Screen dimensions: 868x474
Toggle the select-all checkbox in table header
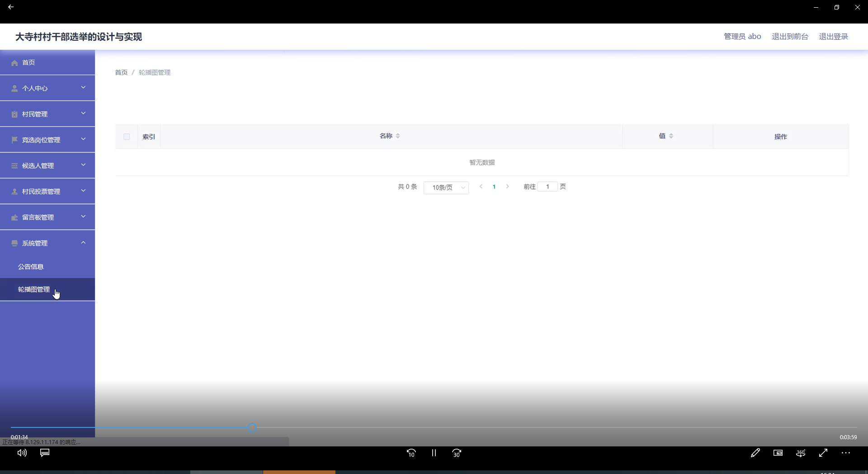click(x=127, y=137)
